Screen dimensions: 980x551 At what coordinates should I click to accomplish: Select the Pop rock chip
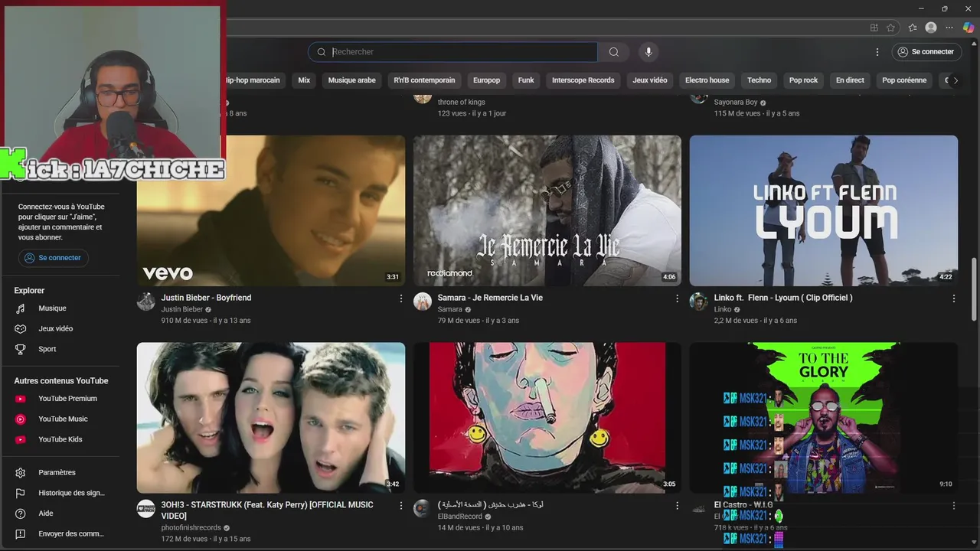click(804, 80)
